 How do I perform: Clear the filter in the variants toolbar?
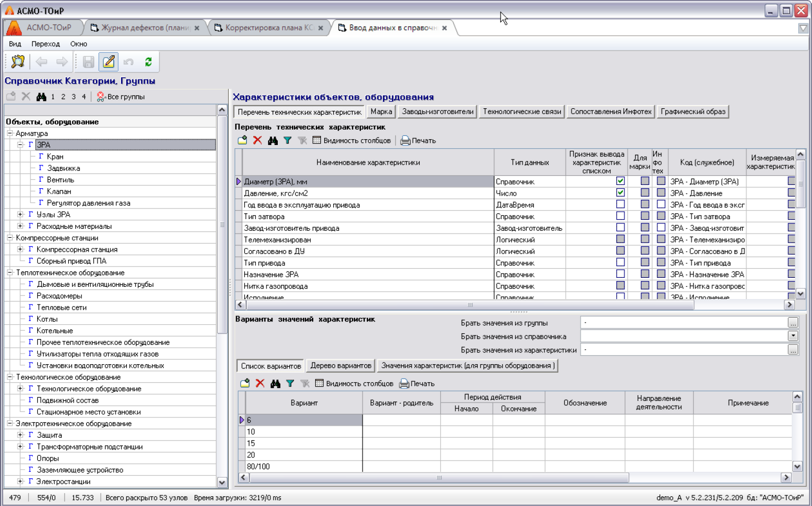(305, 383)
